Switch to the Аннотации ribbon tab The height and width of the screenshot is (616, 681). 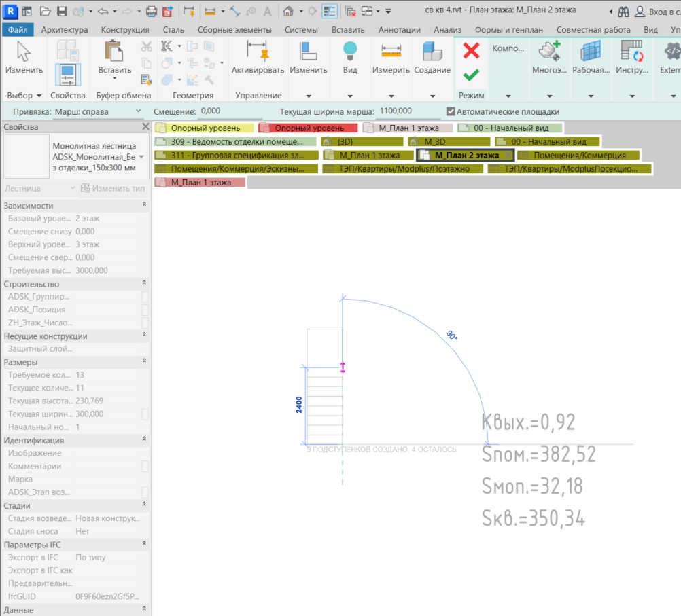click(x=399, y=29)
